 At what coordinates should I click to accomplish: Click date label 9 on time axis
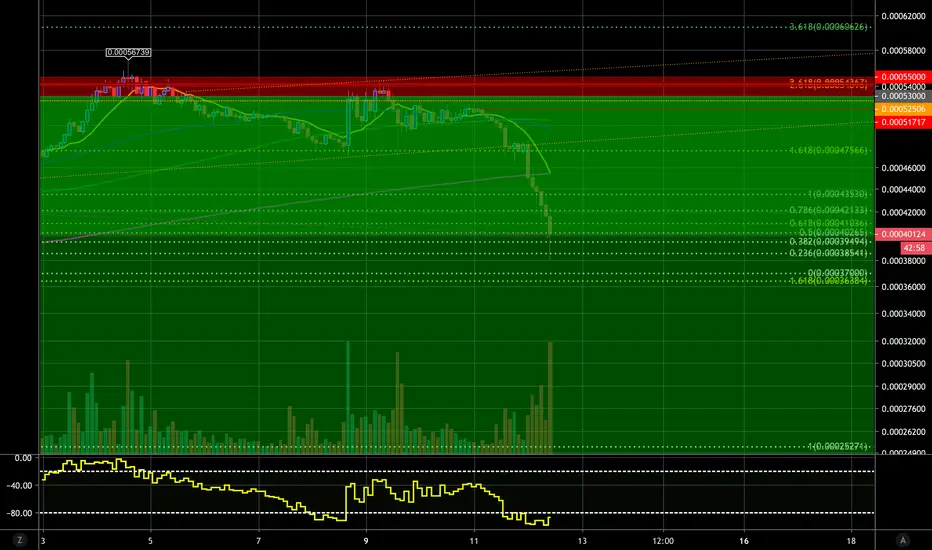coord(366,540)
